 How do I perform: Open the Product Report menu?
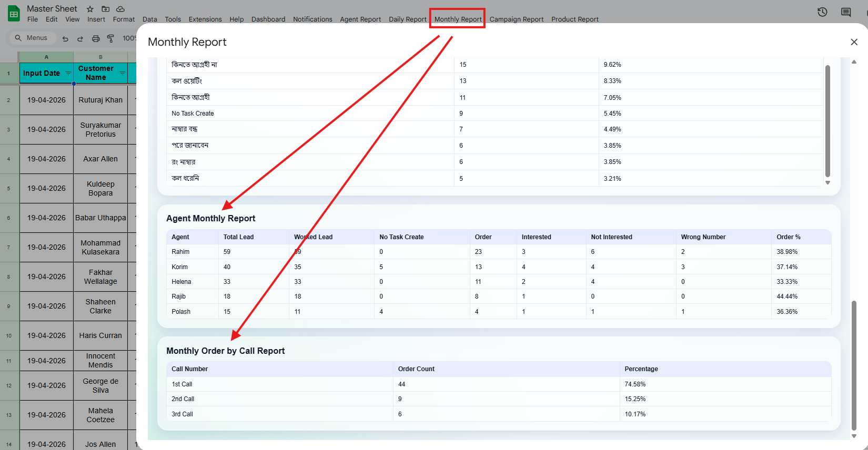(575, 19)
